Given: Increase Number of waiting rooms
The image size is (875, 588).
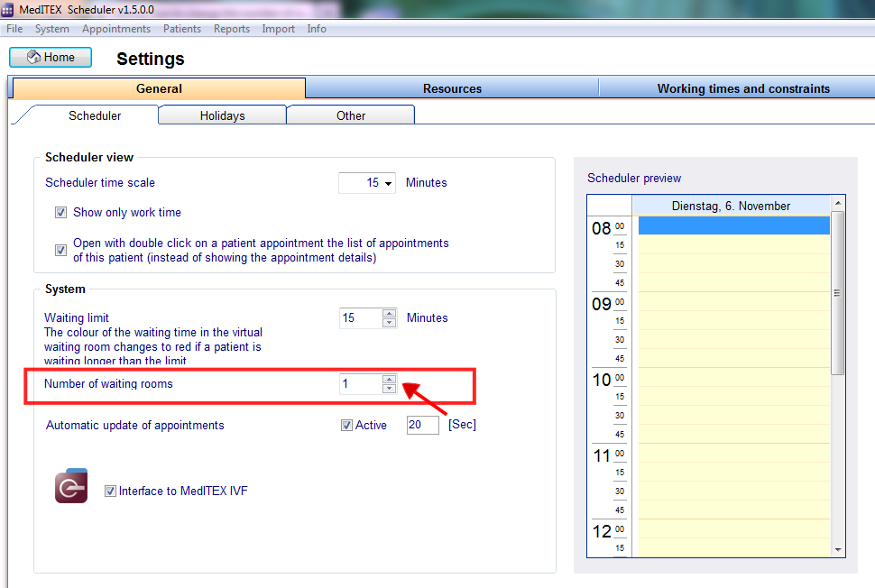Looking at the screenshot, I should [x=390, y=380].
